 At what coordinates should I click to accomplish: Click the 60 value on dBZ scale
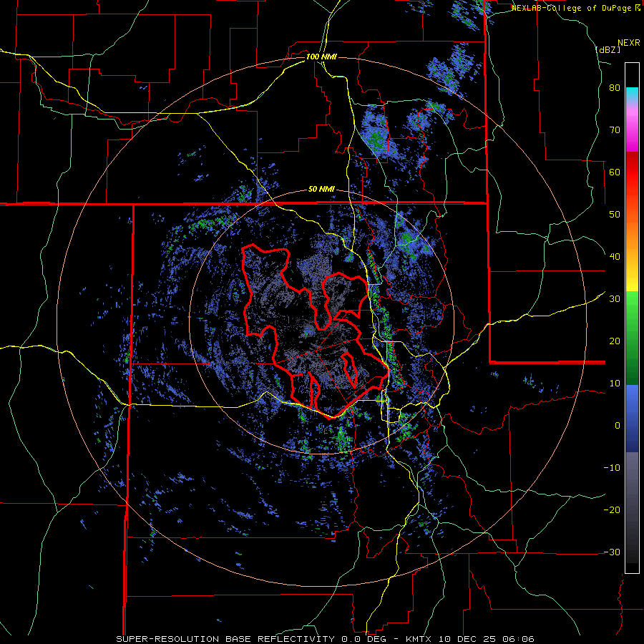click(x=615, y=172)
